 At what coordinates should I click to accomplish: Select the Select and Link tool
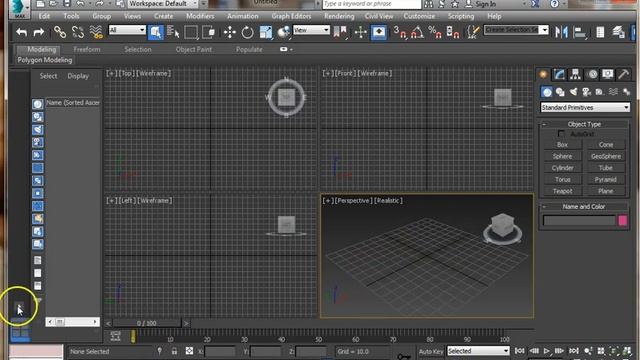pyautogui.click(x=60, y=32)
